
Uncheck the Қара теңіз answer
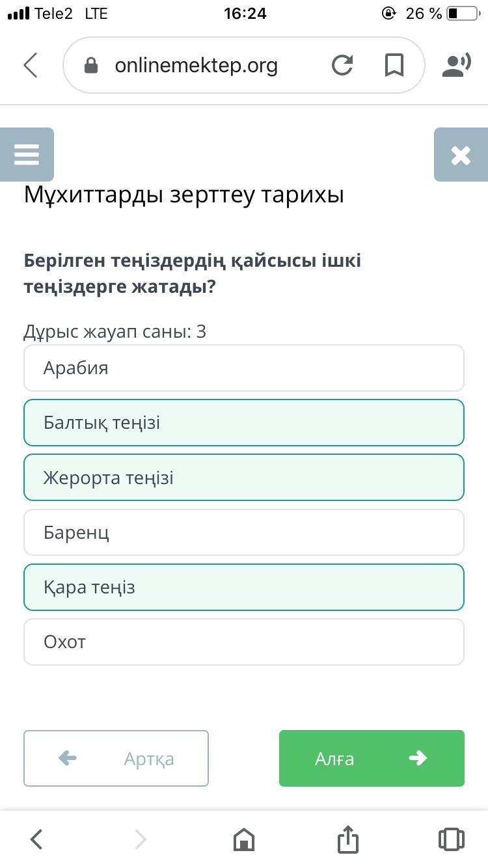(244, 587)
